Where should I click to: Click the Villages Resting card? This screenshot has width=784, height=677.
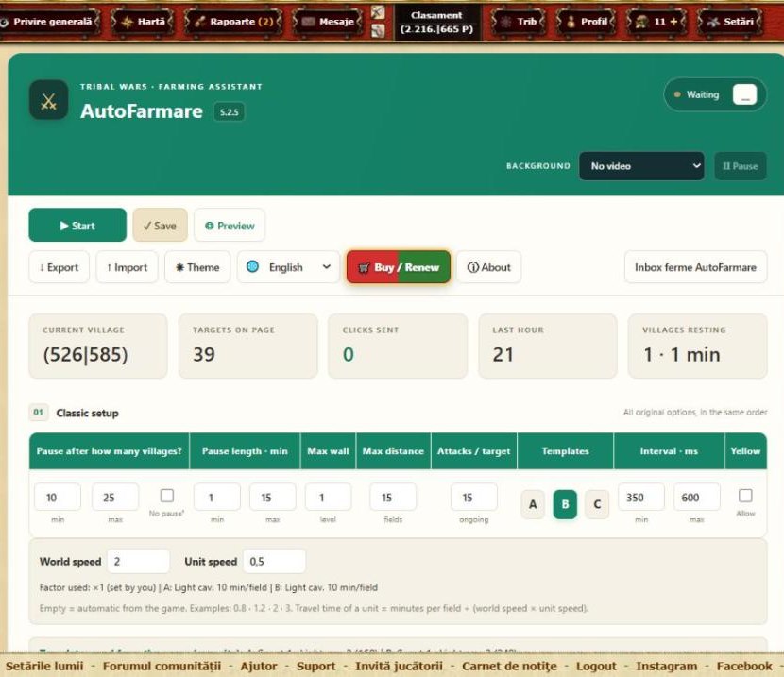coord(697,346)
